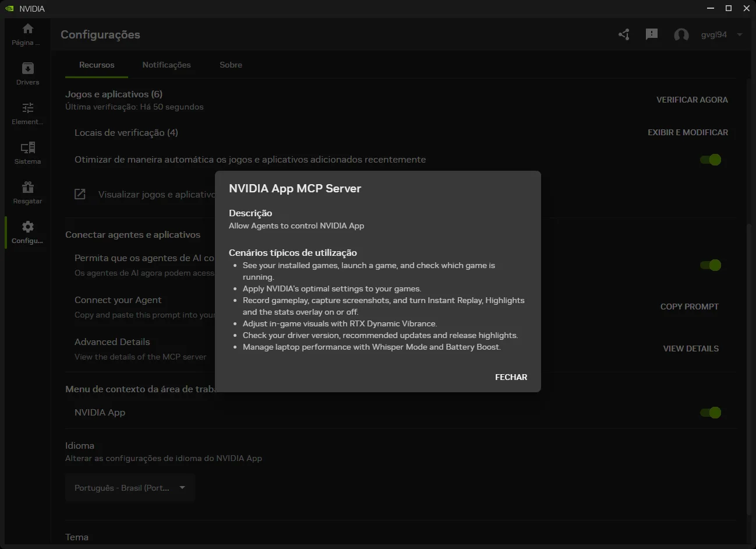
Task: Click the Connect your Agent label
Action: coord(118,300)
